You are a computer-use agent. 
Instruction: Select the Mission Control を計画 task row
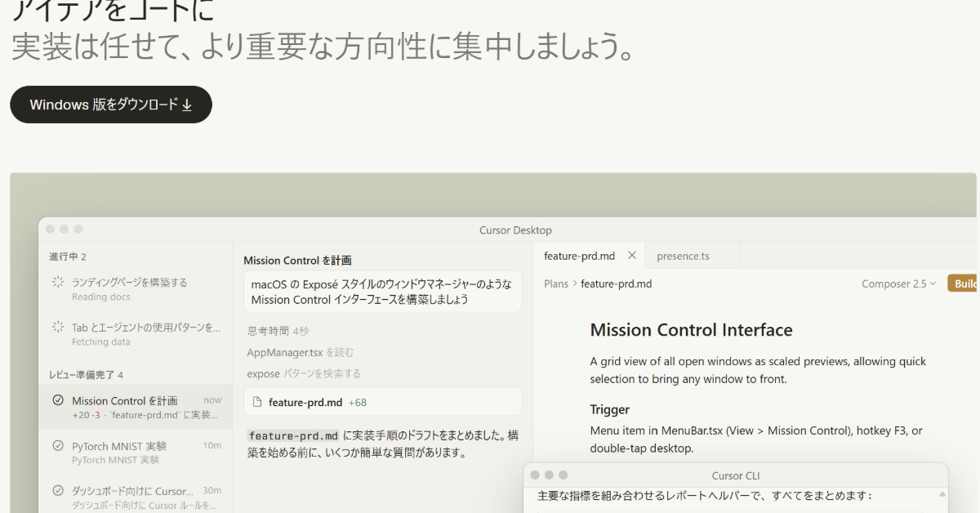[x=136, y=408]
